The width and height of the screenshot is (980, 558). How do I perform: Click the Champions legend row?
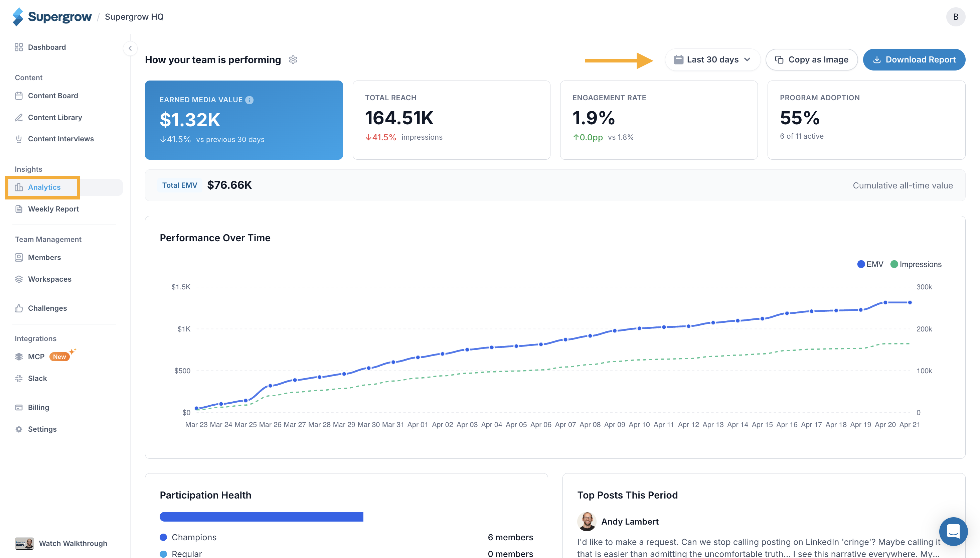(346, 537)
